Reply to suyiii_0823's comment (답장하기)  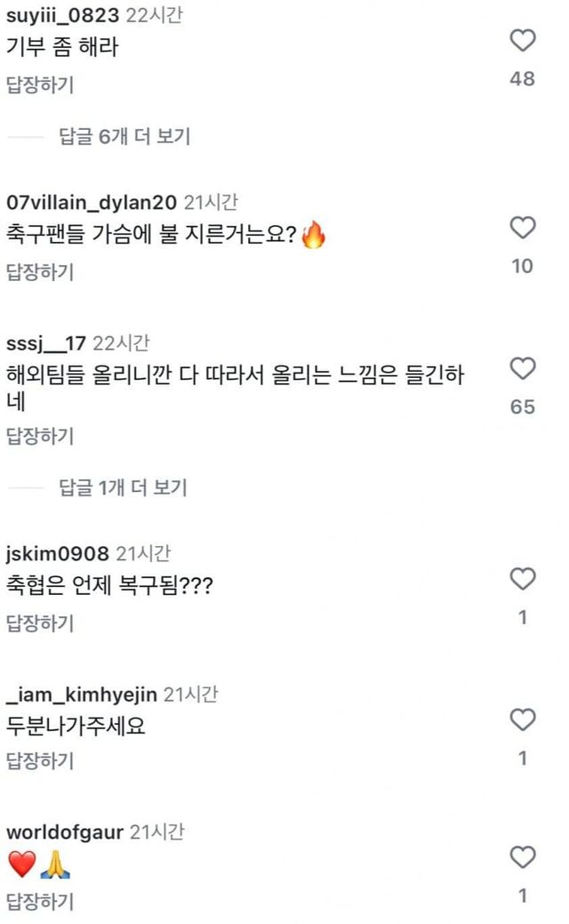tap(40, 85)
